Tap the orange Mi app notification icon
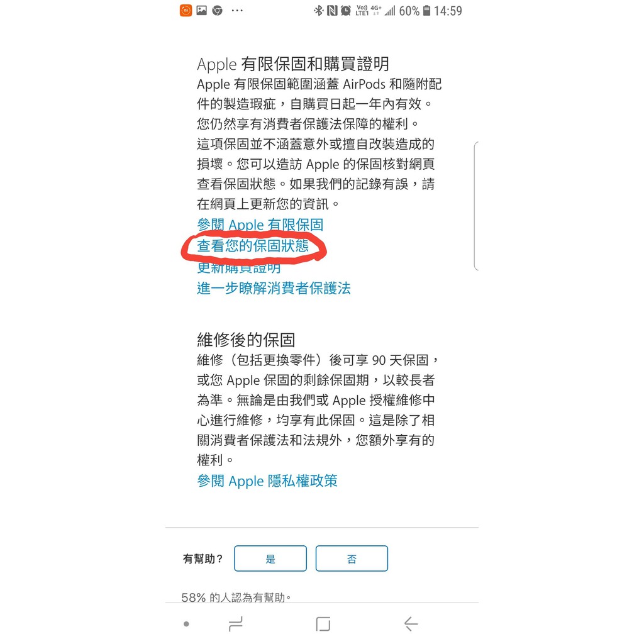Image resolution: width=644 pixels, height=644 pixels. (x=186, y=10)
